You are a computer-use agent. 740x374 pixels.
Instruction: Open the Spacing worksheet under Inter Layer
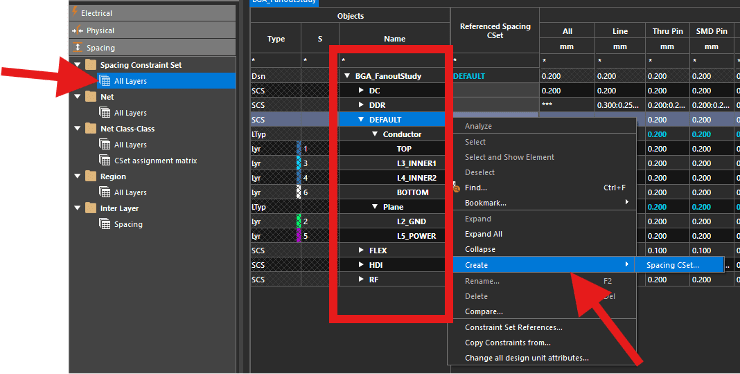click(x=128, y=224)
